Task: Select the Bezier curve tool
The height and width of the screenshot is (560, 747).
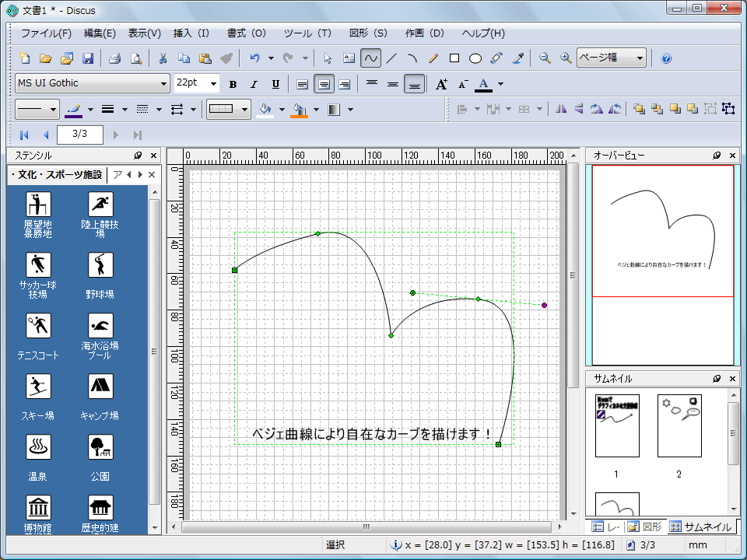Action: [370, 58]
